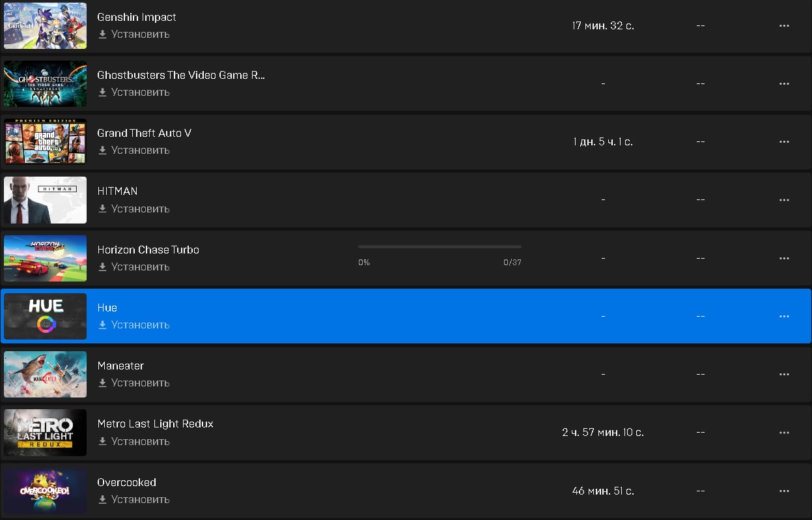812x520 pixels.
Task: Open the three-dot menu for Genshin Impact
Action: click(x=784, y=25)
